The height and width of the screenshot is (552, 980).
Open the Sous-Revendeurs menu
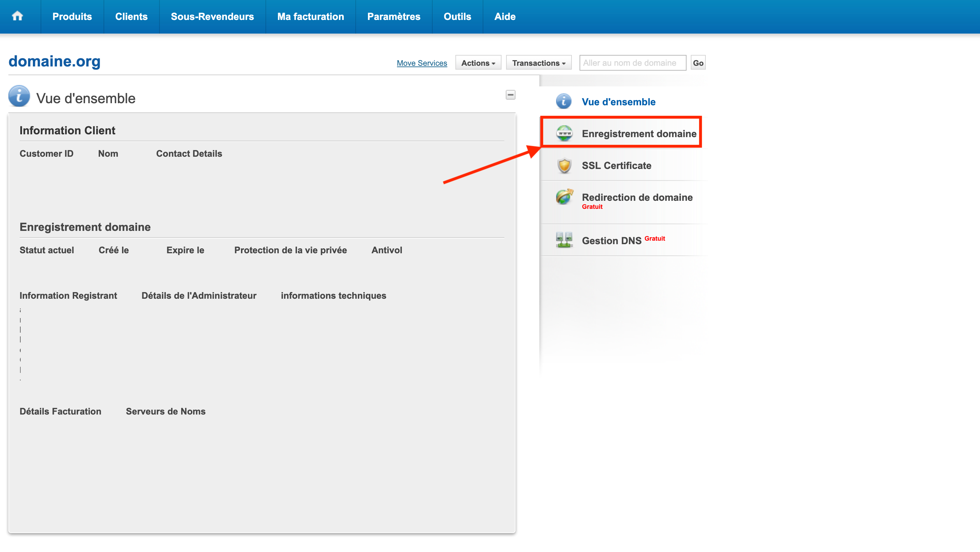(x=212, y=17)
